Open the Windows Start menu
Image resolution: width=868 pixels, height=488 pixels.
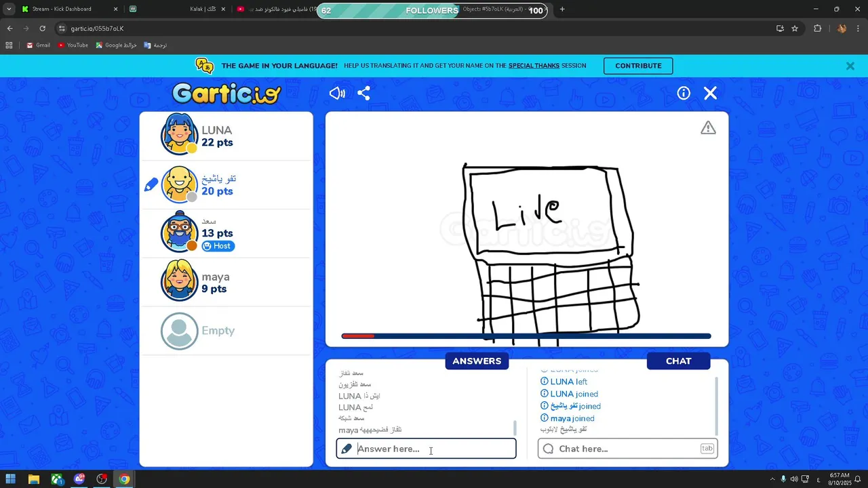tap(11, 479)
